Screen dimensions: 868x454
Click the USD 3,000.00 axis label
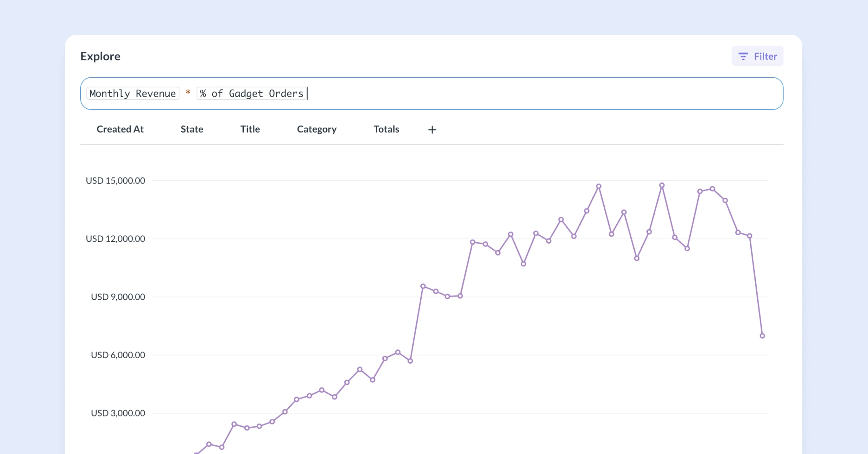point(118,413)
